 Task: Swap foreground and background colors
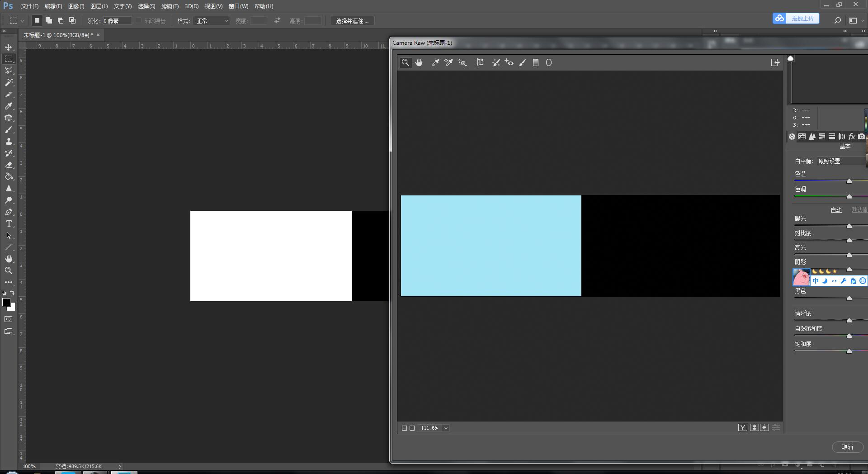(x=12, y=293)
